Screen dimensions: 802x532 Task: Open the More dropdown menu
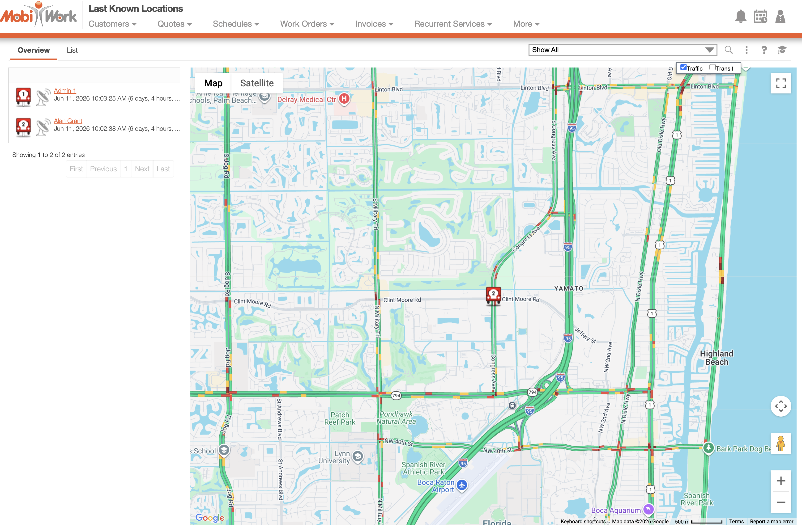click(x=526, y=24)
